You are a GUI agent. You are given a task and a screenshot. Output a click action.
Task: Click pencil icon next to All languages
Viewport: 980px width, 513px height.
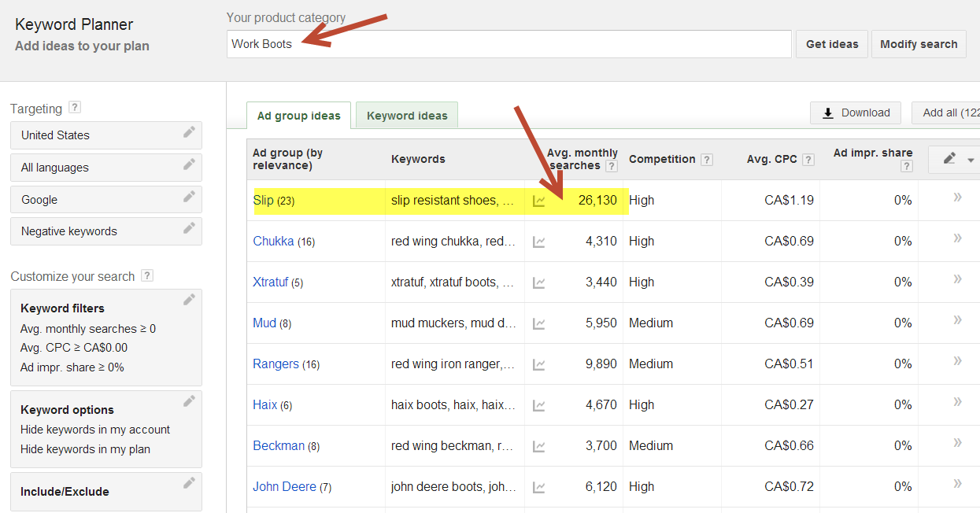click(189, 165)
